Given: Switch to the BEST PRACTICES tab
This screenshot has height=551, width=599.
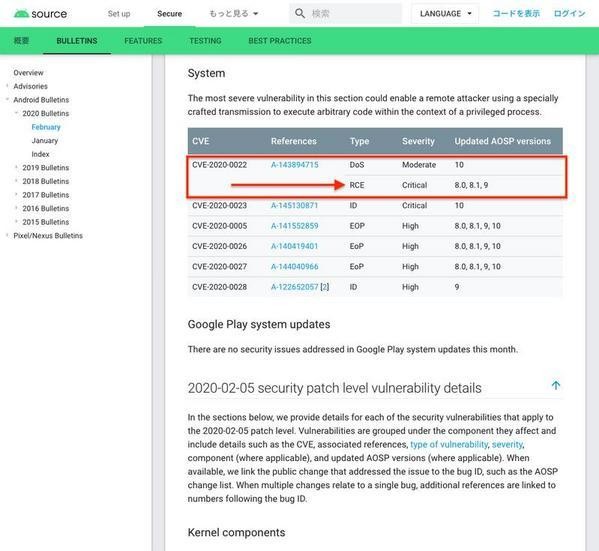Looking at the screenshot, I should point(280,41).
